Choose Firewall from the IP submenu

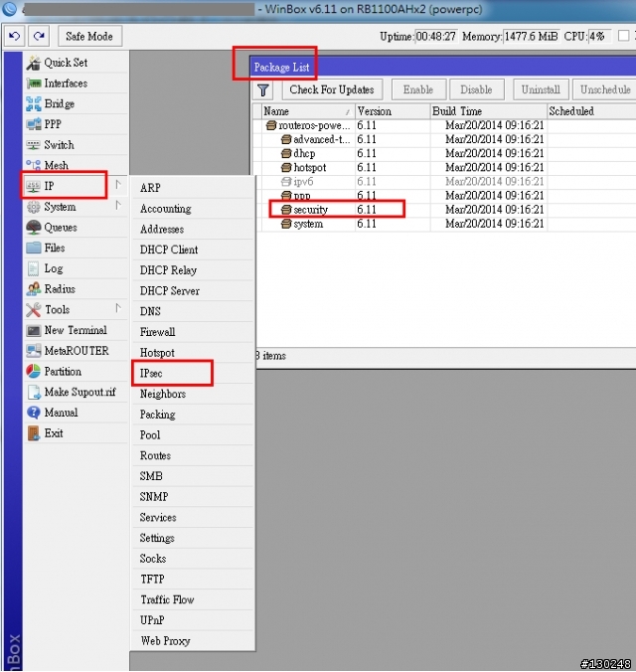193,332
